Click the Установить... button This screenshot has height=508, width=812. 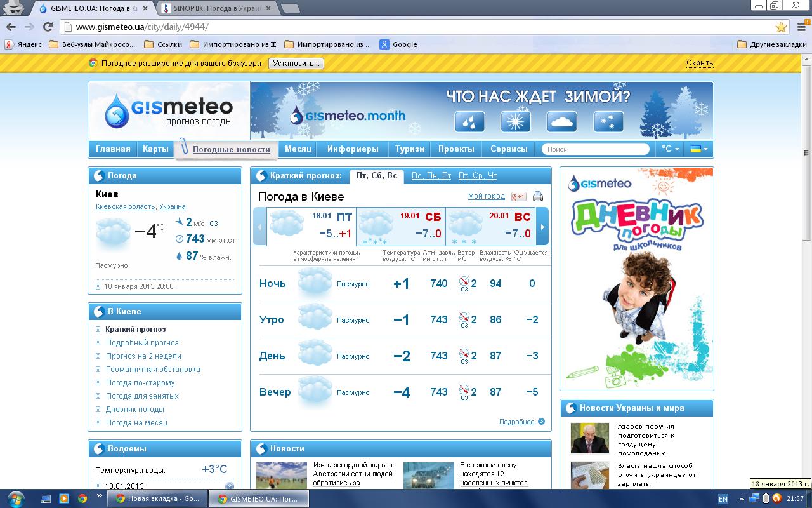pyautogui.click(x=296, y=63)
